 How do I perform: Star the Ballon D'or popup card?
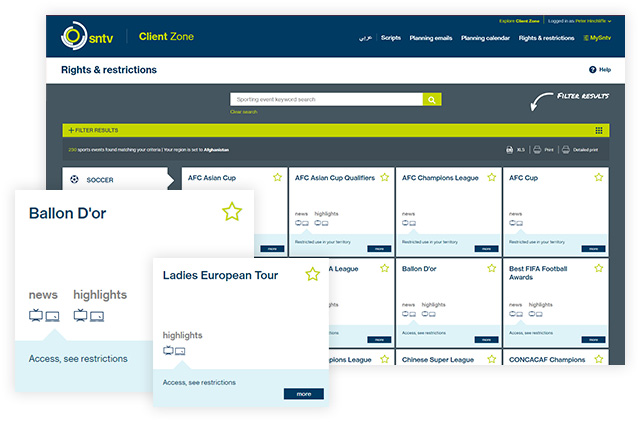click(232, 211)
